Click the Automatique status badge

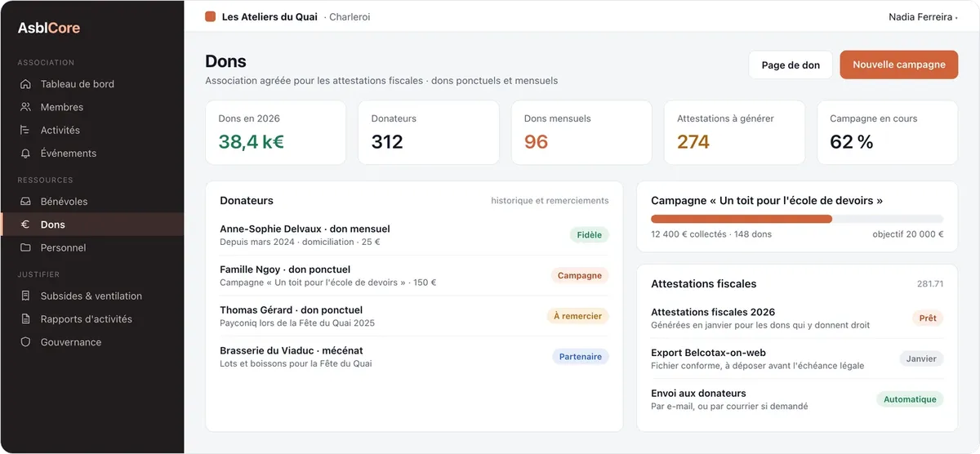point(910,399)
